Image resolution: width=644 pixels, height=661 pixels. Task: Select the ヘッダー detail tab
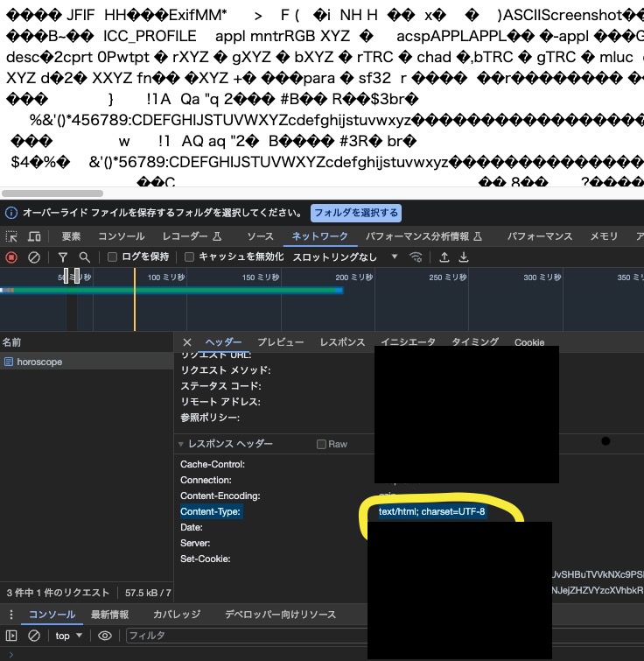point(223,342)
